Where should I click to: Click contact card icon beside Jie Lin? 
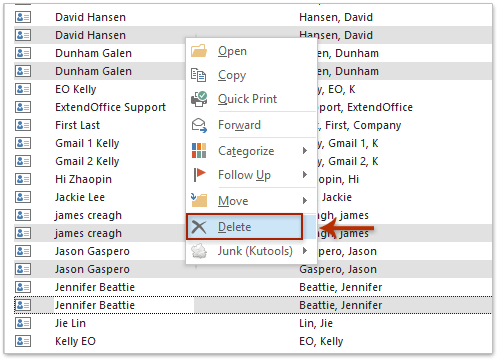point(23,323)
